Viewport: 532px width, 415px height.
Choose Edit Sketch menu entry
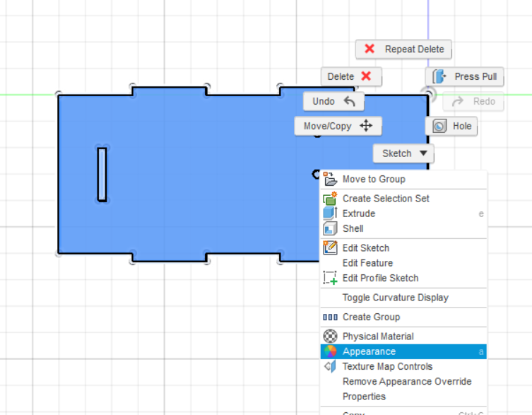403,248
